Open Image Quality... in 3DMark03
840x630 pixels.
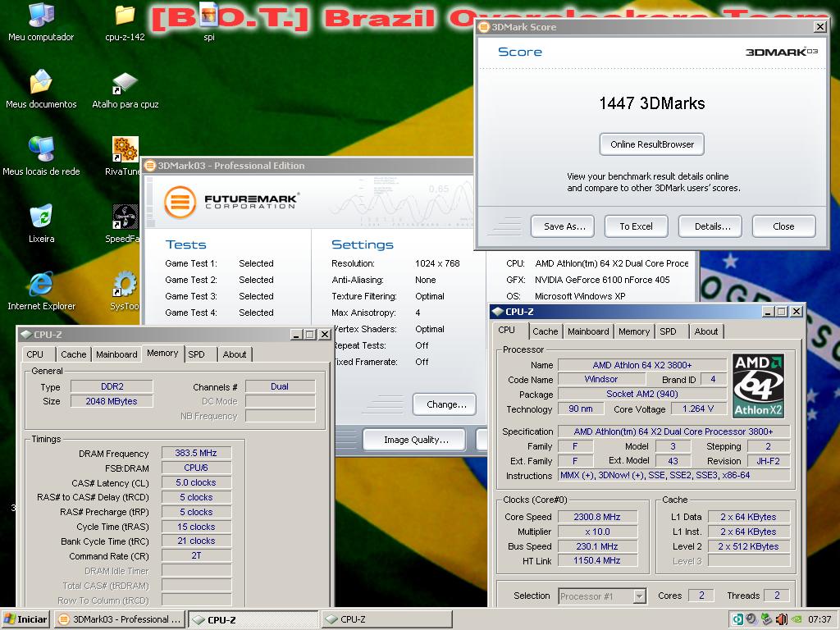click(x=414, y=440)
